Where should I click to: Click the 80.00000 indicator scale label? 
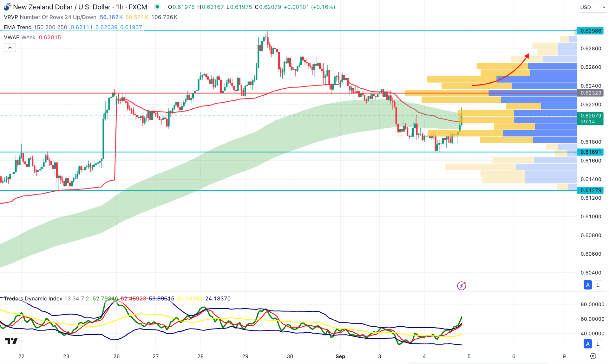pyautogui.click(x=592, y=304)
